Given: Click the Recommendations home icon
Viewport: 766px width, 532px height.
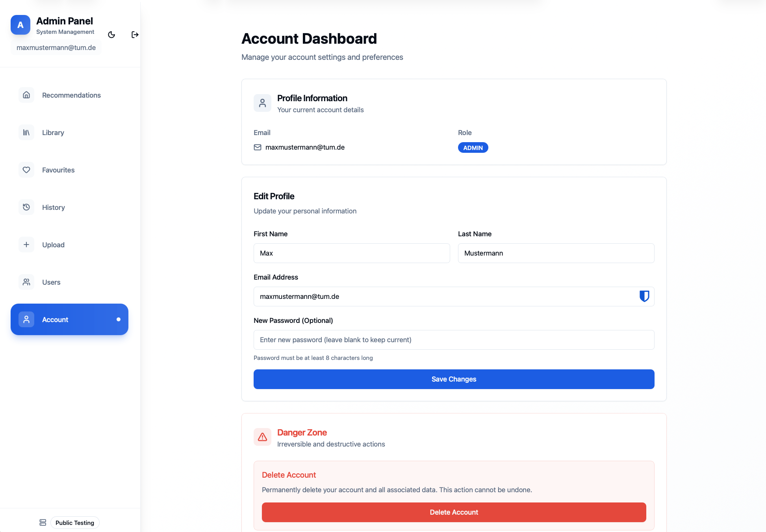Looking at the screenshot, I should click(x=26, y=95).
